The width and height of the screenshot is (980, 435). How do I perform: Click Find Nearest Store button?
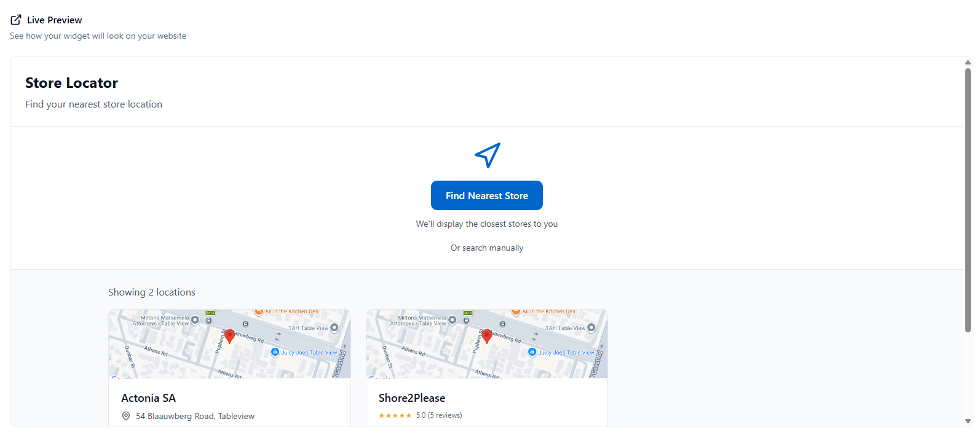(487, 195)
